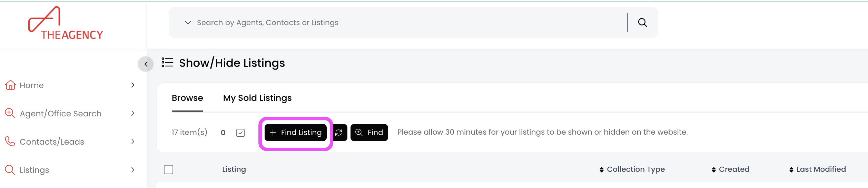Image resolution: width=868 pixels, height=188 pixels.
Task: Expand the Listings submenu chevron
Action: (x=133, y=170)
